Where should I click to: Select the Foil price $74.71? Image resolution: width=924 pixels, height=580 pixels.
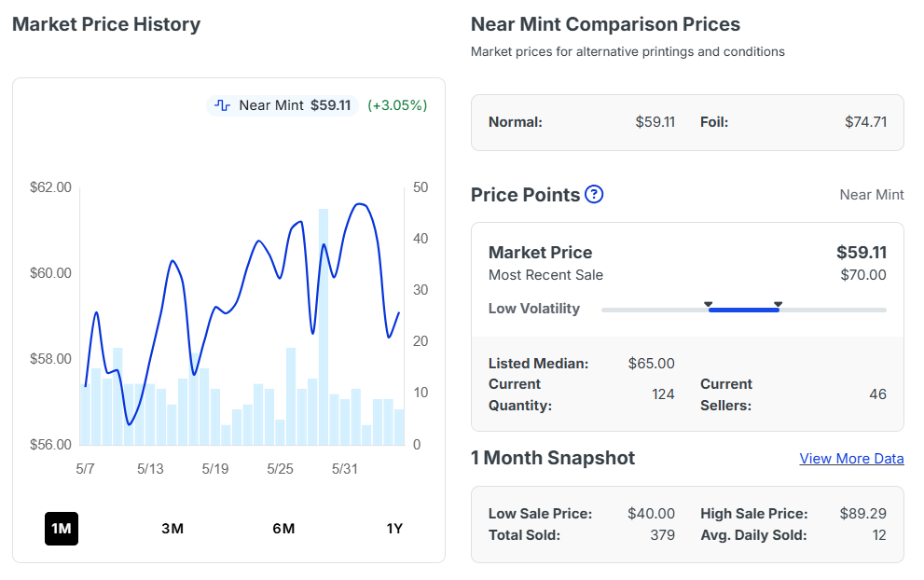[x=865, y=122]
